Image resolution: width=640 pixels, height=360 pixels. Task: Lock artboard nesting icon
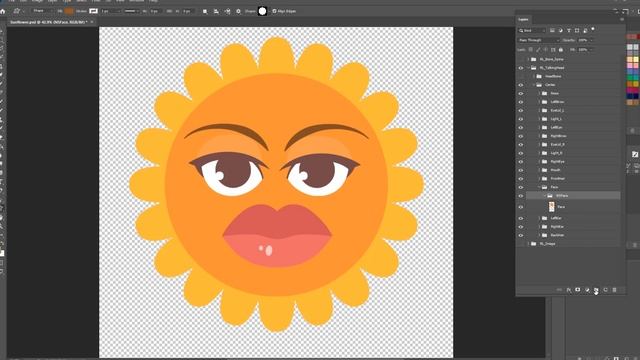553,50
